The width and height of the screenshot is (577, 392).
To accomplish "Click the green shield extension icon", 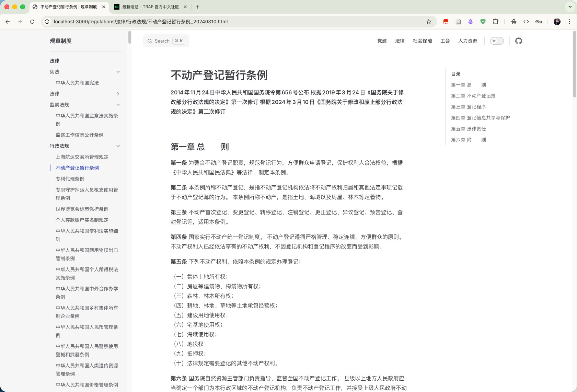I will pyautogui.click(x=483, y=22).
